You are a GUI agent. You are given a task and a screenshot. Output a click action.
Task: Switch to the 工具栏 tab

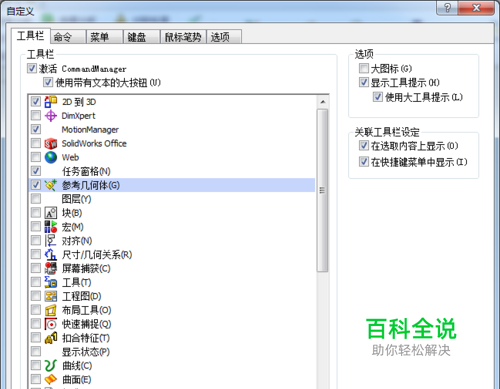pos(31,36)
